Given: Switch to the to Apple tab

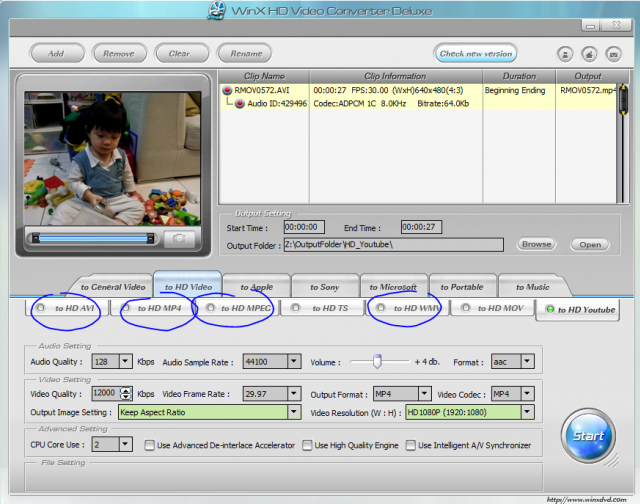Looking at the screenshot, I should pos(257,287).
